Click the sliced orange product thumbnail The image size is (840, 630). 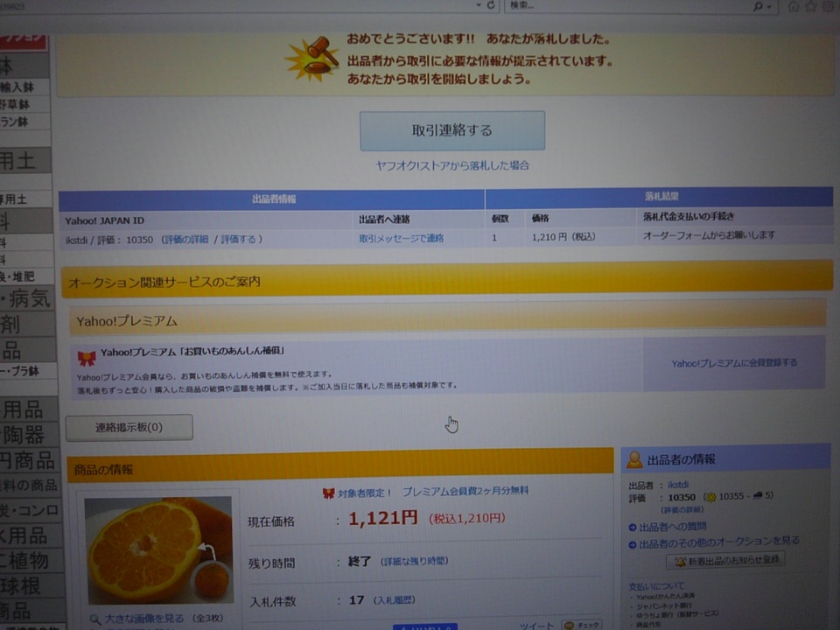pos(158,550)
